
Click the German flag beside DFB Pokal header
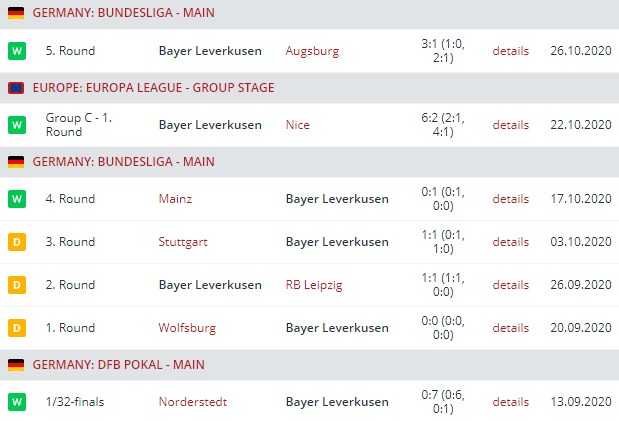(x=16, y=365)
